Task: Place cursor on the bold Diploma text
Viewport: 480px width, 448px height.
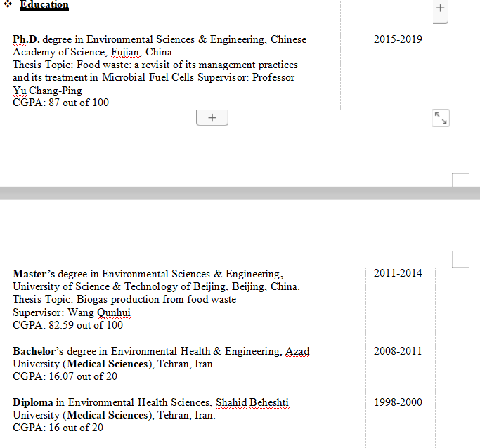Action: coord(33,402)
